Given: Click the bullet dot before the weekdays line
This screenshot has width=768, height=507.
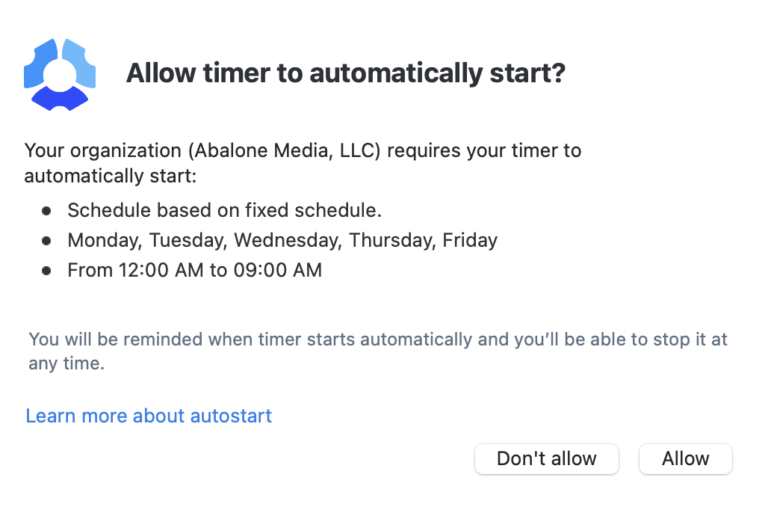Looking at the screenshot, I should point(46,241).
